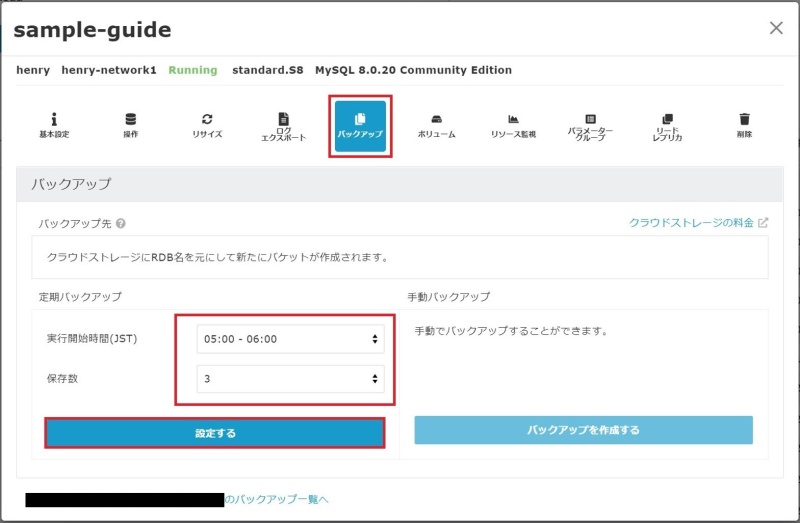Click the henry-network1 network name
This screenshot has width=800, height=523.
click(109, 71)
